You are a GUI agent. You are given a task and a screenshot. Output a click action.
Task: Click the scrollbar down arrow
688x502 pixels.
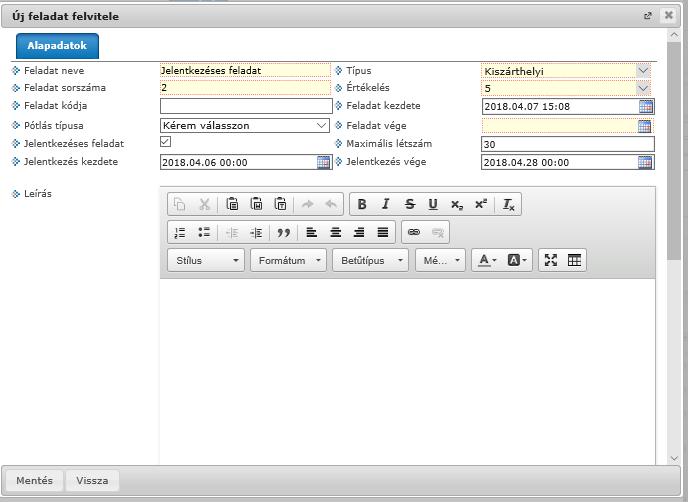click(x=674, y=459)
